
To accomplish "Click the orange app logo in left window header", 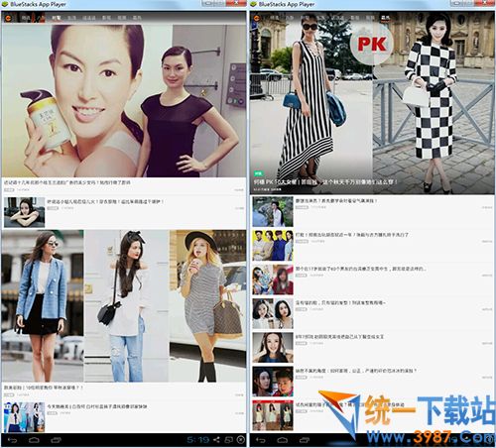I will pyautogui.click(x=8, y=18).
